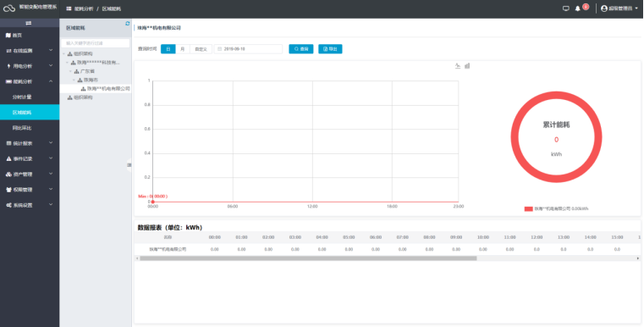644x327 pixels.
Task: Click the 资产管理 sidebar icon
Action: point(8,174)
